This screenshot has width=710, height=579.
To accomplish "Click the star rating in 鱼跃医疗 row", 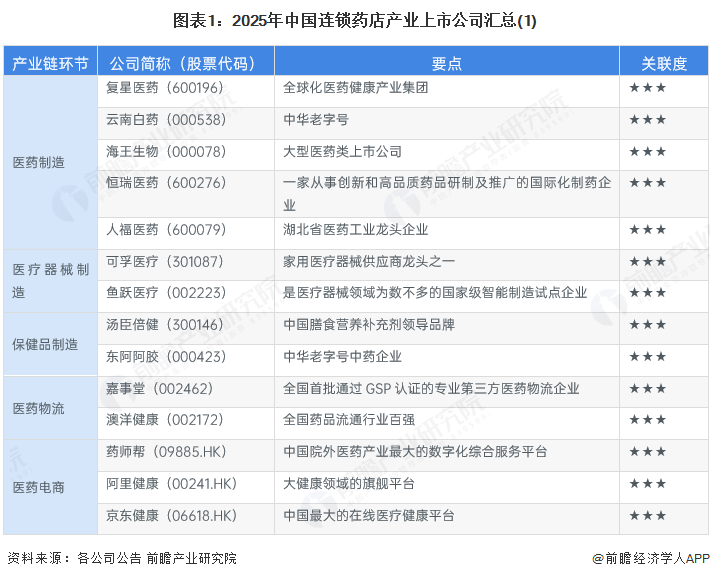I will (x=648, y=293).
